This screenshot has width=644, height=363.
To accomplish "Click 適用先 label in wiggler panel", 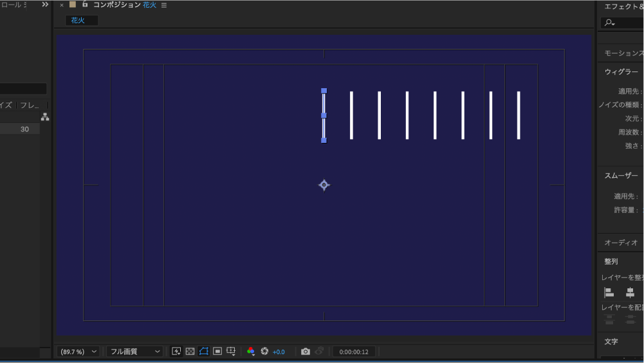I will click(x=630, y=91).
